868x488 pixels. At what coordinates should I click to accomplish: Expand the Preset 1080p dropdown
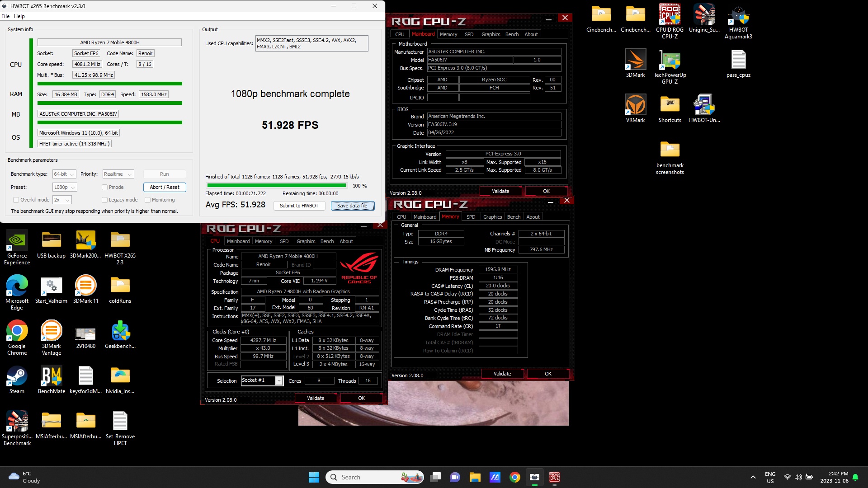[65, 187]
